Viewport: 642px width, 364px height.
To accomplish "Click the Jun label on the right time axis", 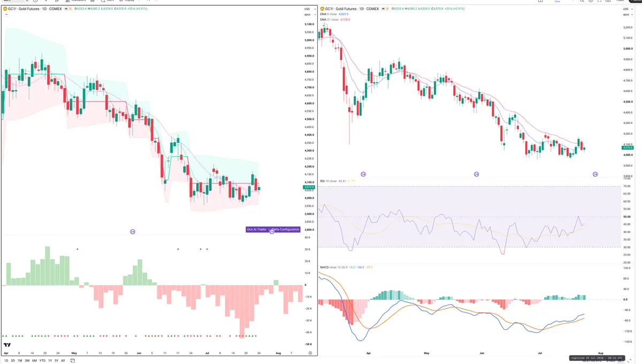I will [483, 353].
